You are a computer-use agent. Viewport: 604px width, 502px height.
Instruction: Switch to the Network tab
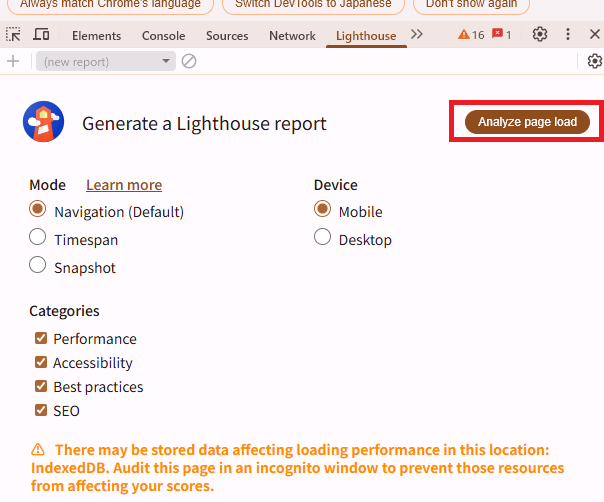[292, 36]
